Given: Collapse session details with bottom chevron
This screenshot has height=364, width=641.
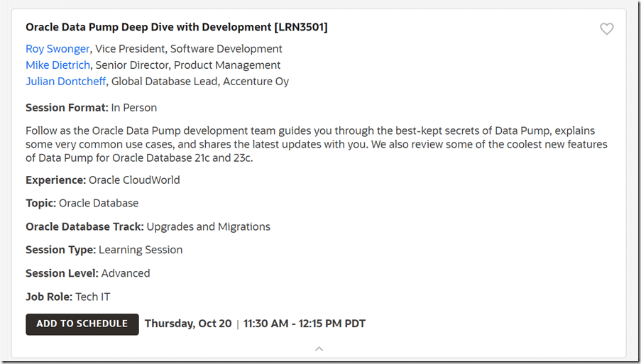Looking at the screenshot, I should click(319, 348).
